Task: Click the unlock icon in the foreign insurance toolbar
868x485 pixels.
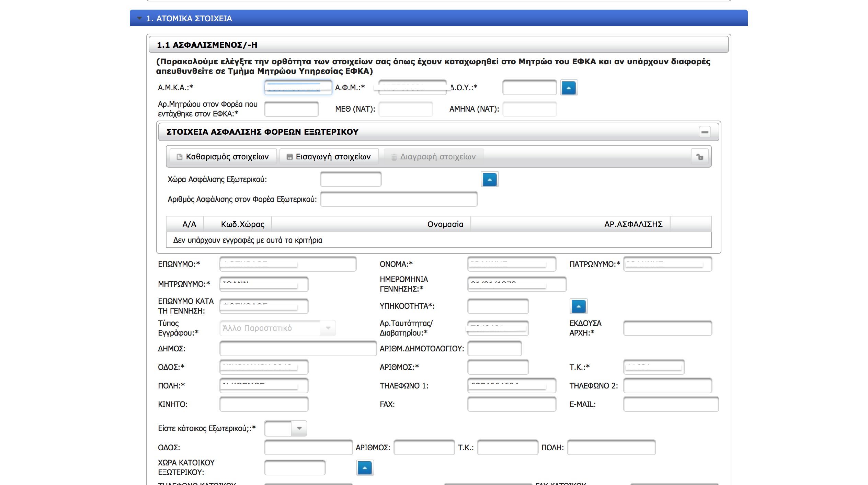Action: 700,157
